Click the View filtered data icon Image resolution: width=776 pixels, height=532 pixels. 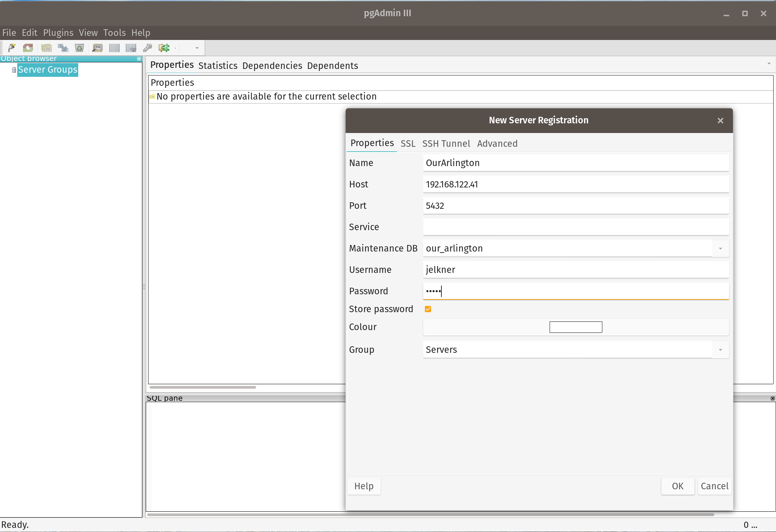click(131, 48)
